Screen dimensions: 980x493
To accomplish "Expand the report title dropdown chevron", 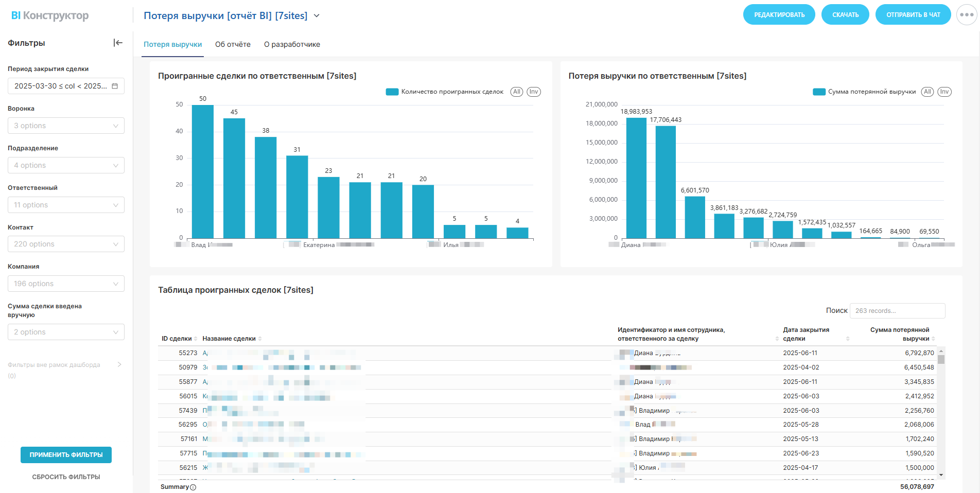I will (317, 16).
